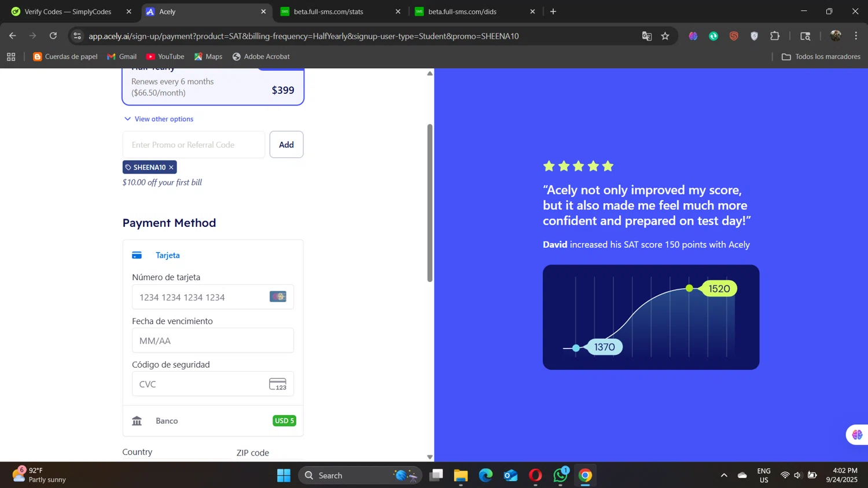This screenshot has width=868, height=488.
Task: Switch the ENG US input language
Action: [764, 475]
